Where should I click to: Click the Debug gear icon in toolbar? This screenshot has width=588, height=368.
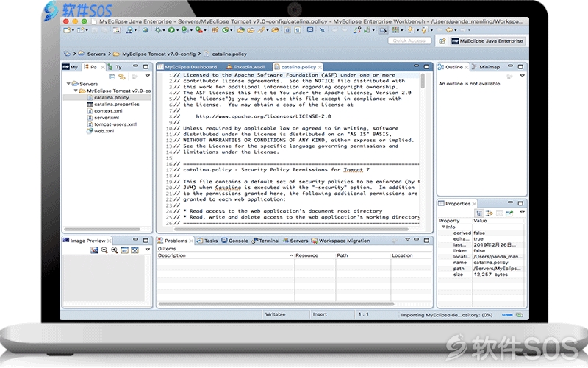point(157,30)
